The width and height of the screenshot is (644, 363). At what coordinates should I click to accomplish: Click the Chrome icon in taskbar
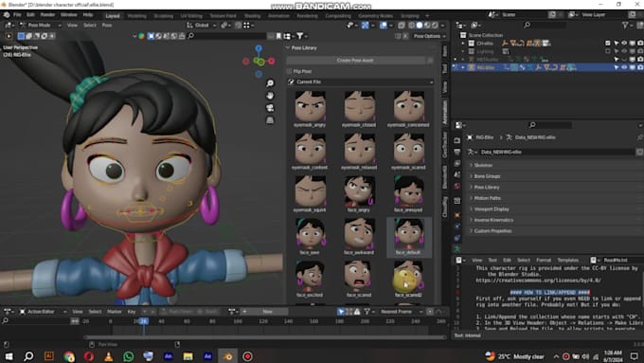pyautogui.click(x=69, y=356)
